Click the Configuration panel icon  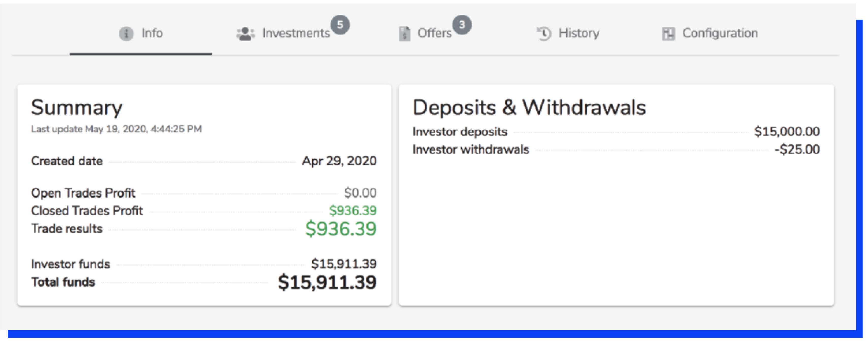pyautogui.click(x=668, y=34)
